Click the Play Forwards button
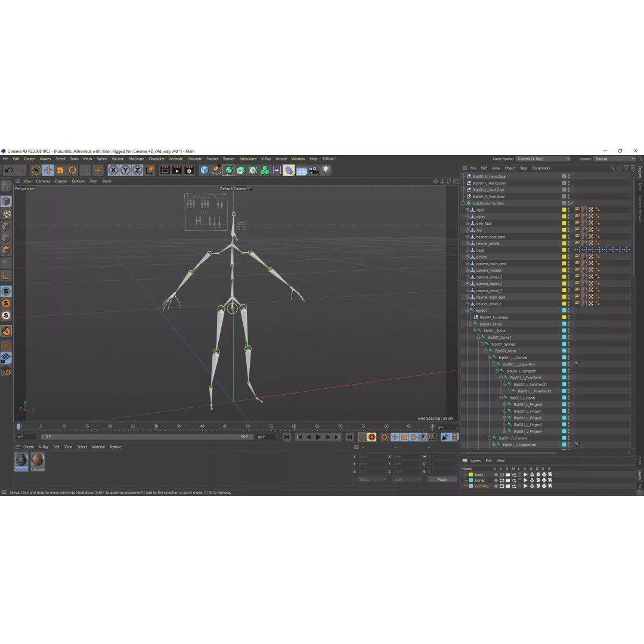The width and height of the screenshot is (644, 644). (x=318, y=438)
